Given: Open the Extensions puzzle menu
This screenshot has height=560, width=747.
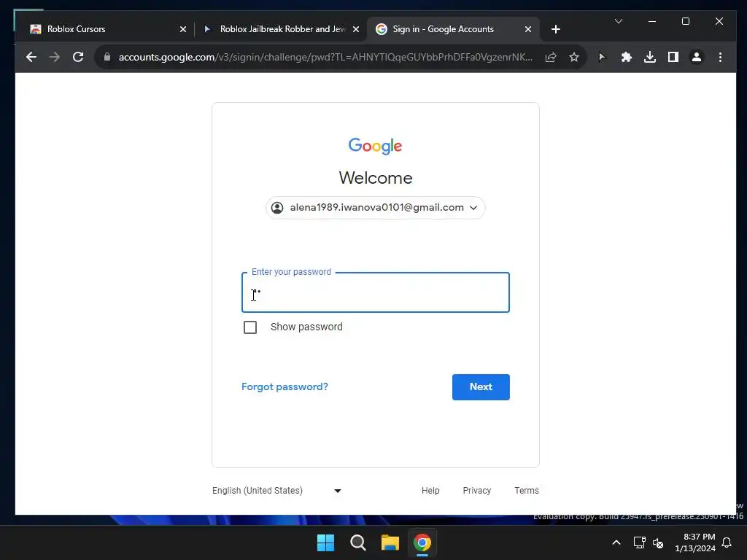Looking at the screenshot, I should pyautogui.click(x=626, y=57).
